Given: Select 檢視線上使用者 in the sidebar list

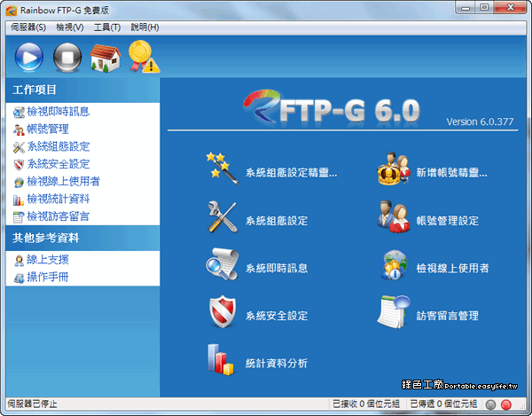Looking at the screenshot, I should [64, 182].
